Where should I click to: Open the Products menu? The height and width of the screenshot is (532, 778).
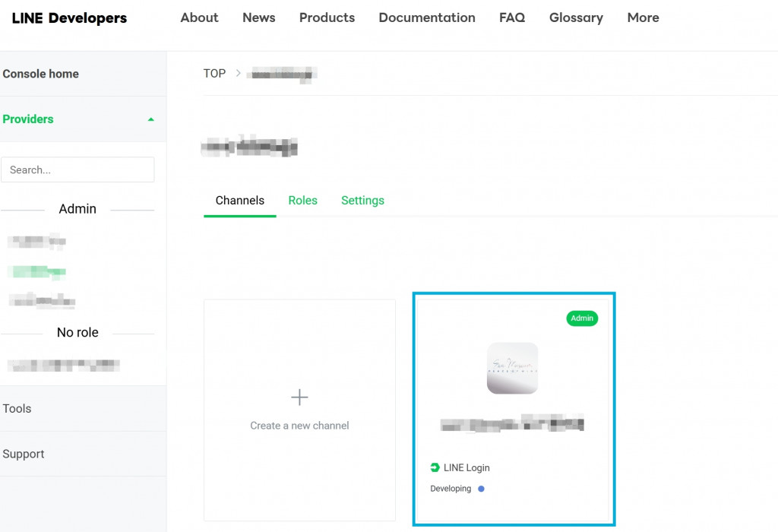[327, 17]
